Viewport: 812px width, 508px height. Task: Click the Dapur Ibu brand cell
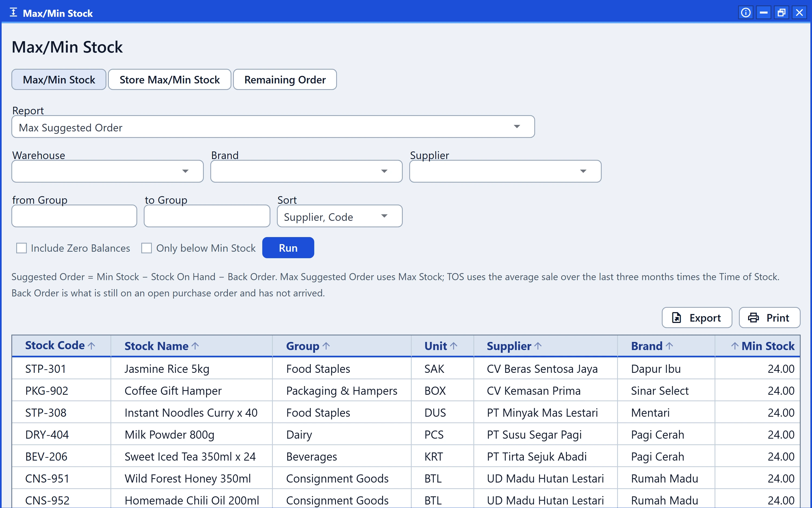pyautogui.click(x=666, y=368)
